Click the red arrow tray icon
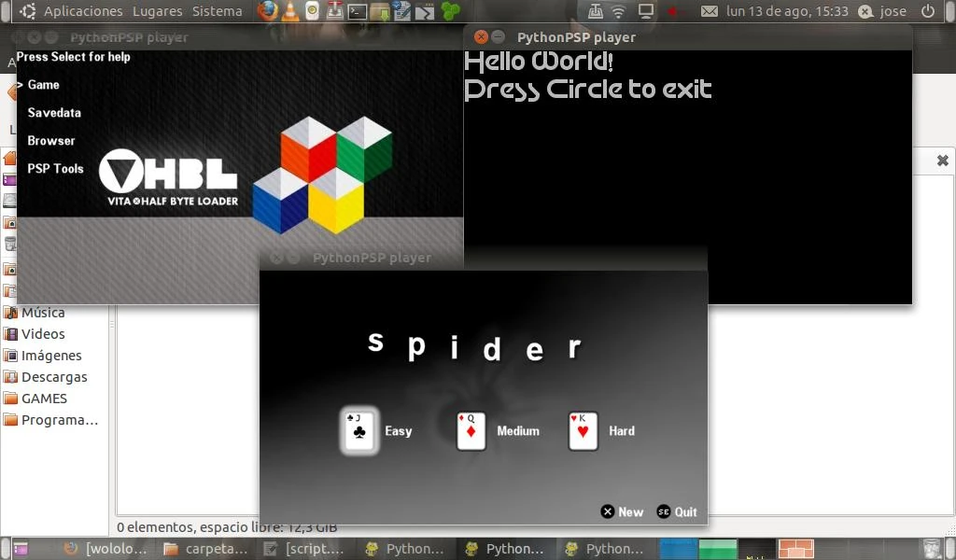 (672, 11)
